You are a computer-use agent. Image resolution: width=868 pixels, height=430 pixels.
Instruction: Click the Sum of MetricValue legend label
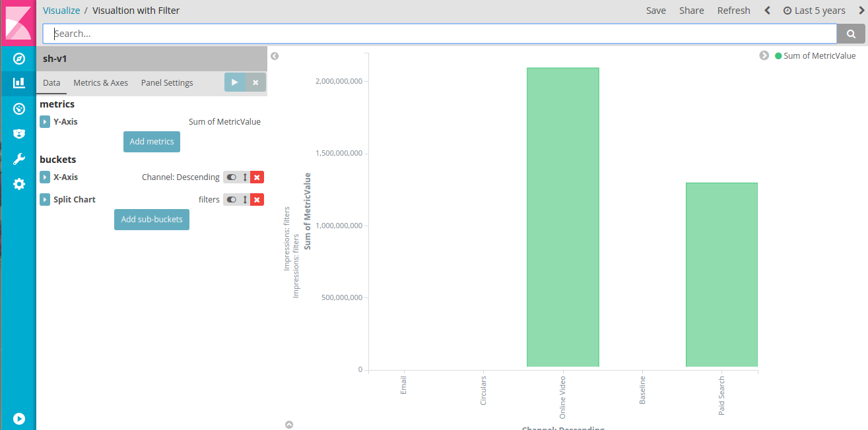point(820,56)
